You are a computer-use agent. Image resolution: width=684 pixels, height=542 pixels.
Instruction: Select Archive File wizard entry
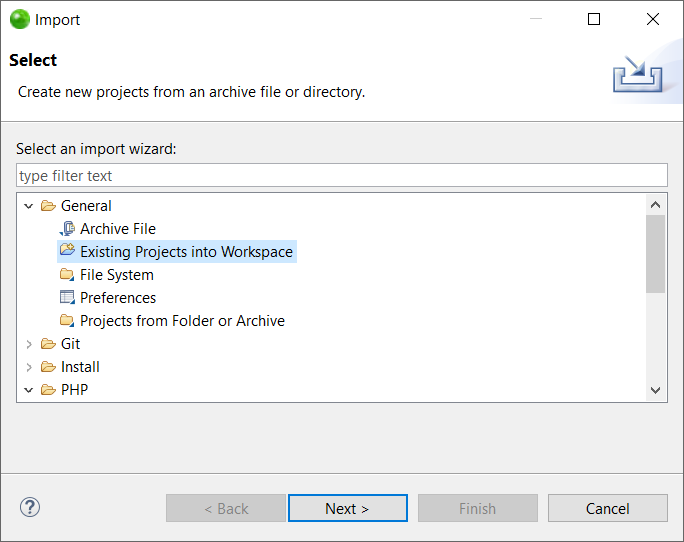[x=118, y=229]
